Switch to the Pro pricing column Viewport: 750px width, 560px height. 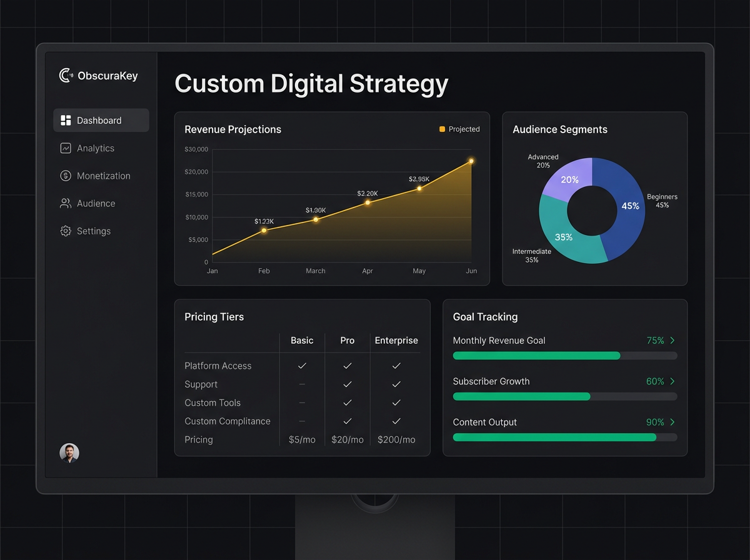(x=347, y=341)
